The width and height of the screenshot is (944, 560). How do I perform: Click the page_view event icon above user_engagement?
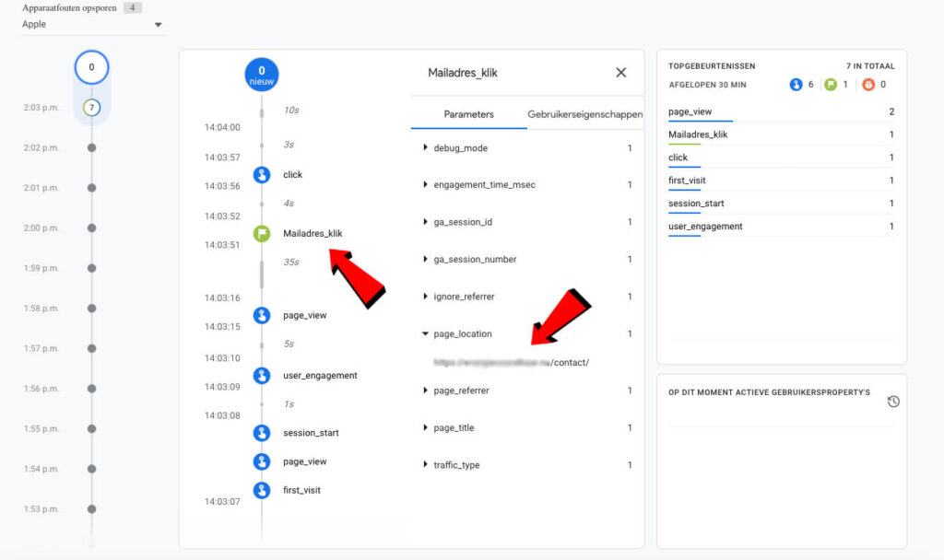(262, 315)
